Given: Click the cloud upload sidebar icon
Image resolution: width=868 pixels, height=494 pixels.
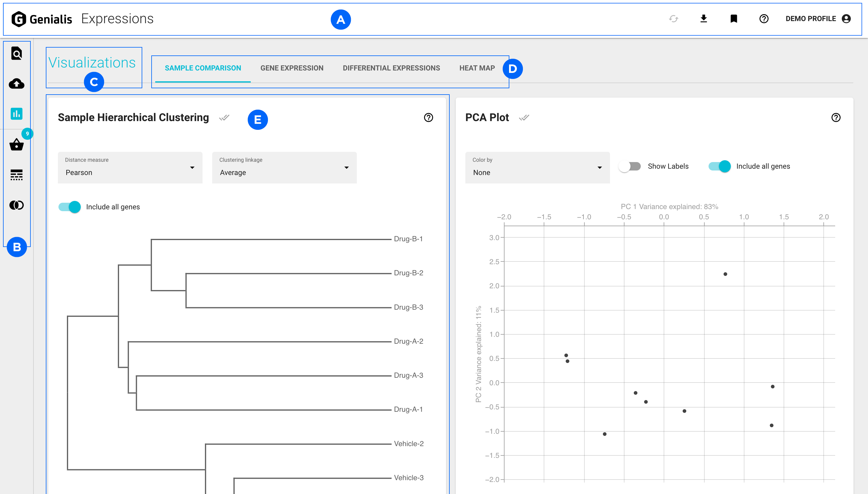Looking at the screenshot, I should 17,83.
